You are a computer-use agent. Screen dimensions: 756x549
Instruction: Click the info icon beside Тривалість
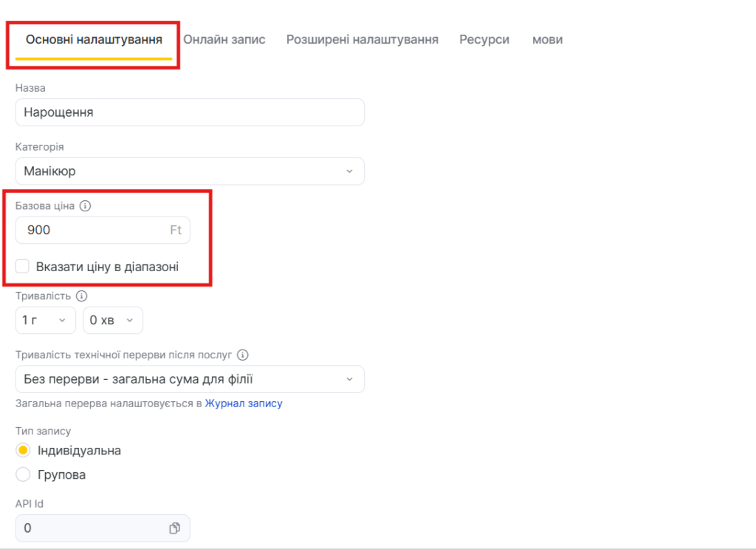81,296
